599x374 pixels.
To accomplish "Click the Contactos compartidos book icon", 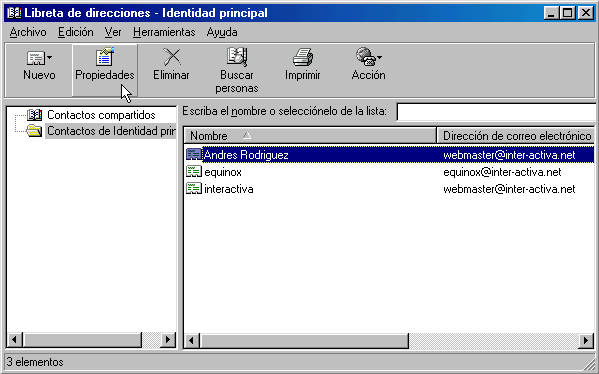I will 35,115.
